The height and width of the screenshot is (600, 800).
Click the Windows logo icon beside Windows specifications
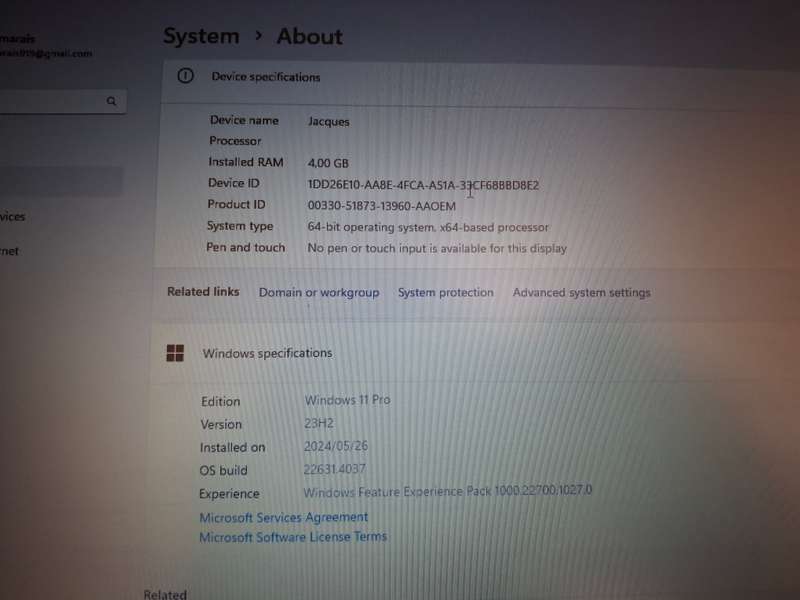pyautogui.click(x=175, y=353)
